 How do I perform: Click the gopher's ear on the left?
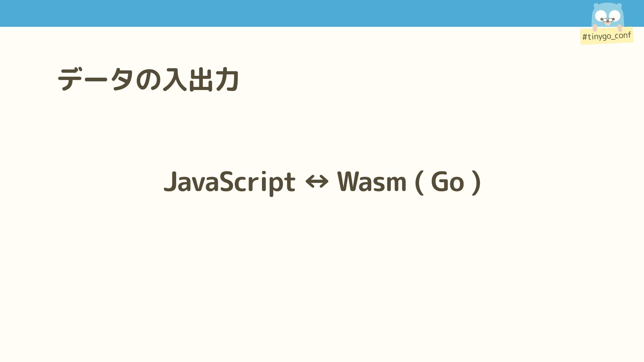click(x=595, y=6)
